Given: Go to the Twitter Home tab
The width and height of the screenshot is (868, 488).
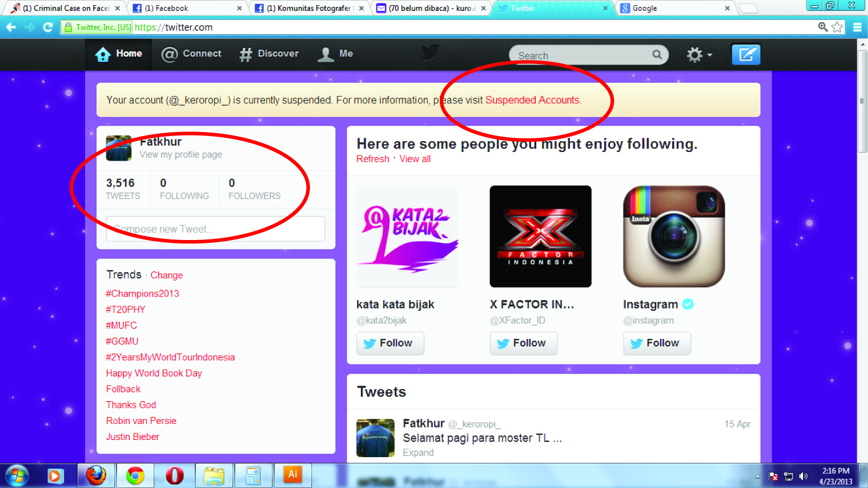Looking at the screenshot, I should [x=119, y=54].
